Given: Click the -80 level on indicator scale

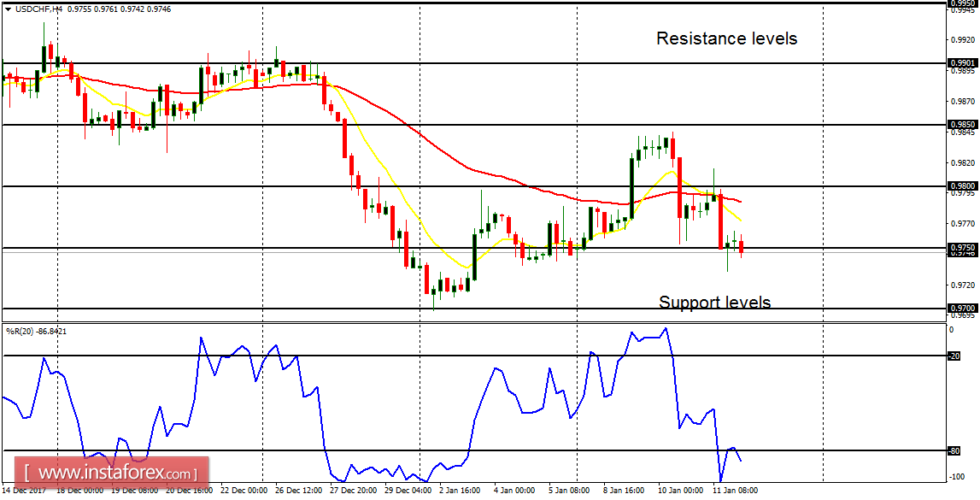Looking at the screenshot, I should tap(954, 450).
